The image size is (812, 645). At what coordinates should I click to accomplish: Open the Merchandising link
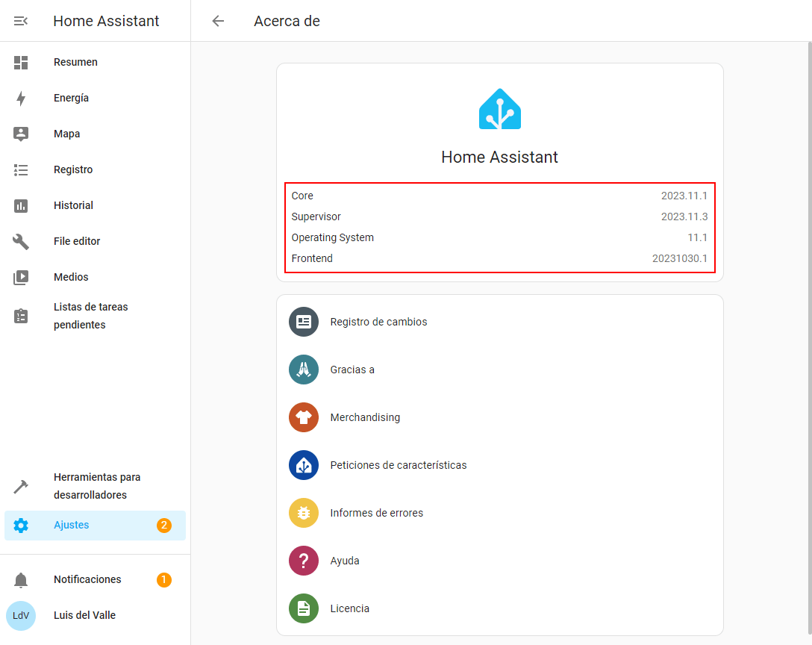(365, 417)
